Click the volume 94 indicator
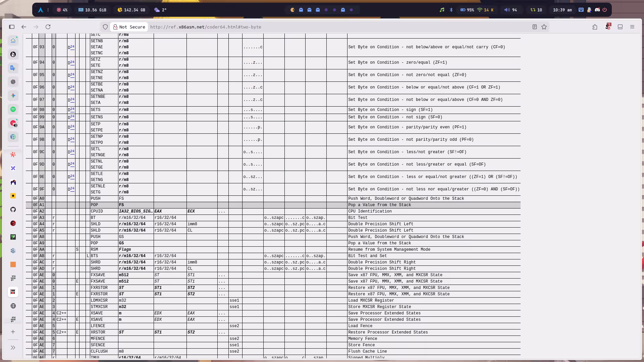The width and height of the screenshot is (644, 362). tap(511, 10)
